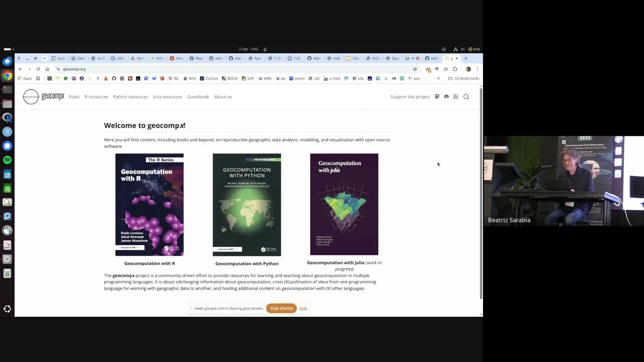Open the site search magnifier icon
Viewport: 644px width, 362px height.
pyautogui.click(x=466, y=97)
